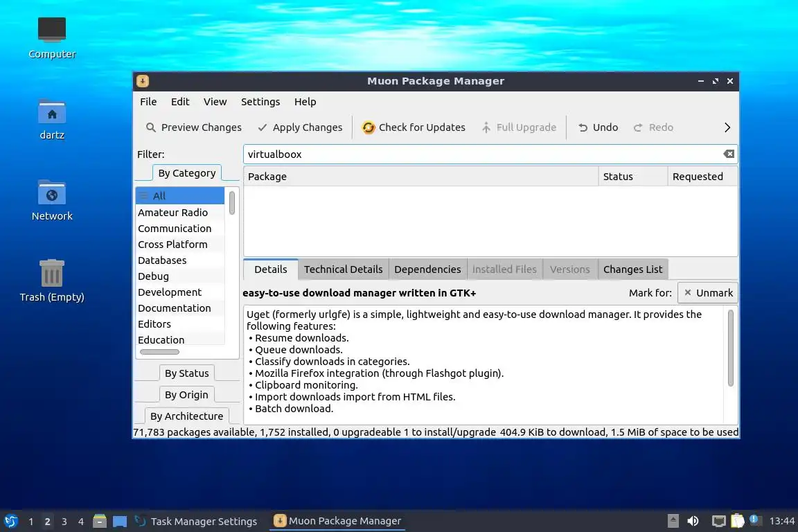Viewport: 798px width, 532px height.
Task: Select the Development category
Action: [180, 292]
